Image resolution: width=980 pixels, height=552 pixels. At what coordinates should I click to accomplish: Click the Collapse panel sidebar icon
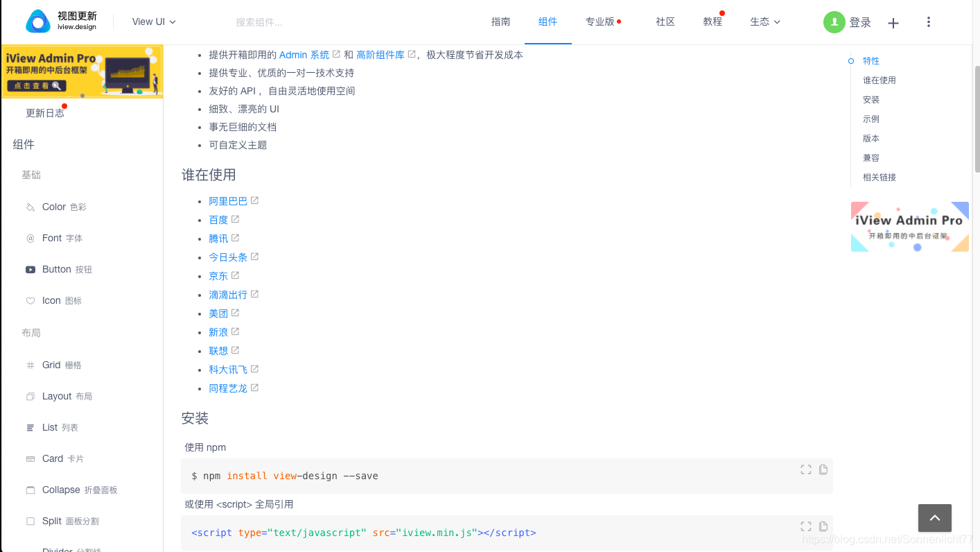[30, 490]
